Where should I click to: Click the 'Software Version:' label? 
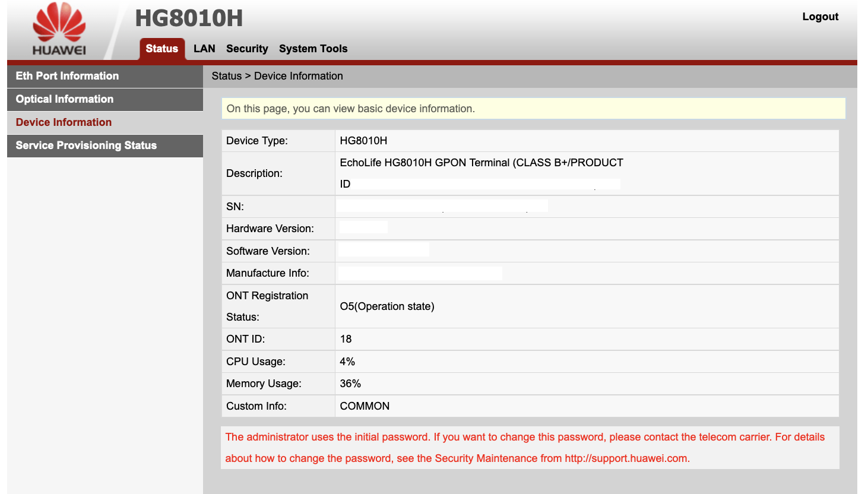[x=268, y=251]
